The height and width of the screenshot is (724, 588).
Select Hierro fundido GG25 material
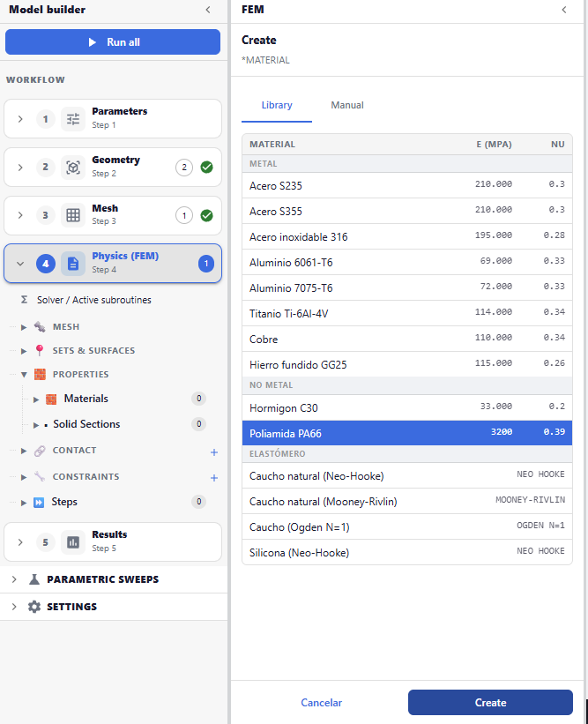(407, 365)
